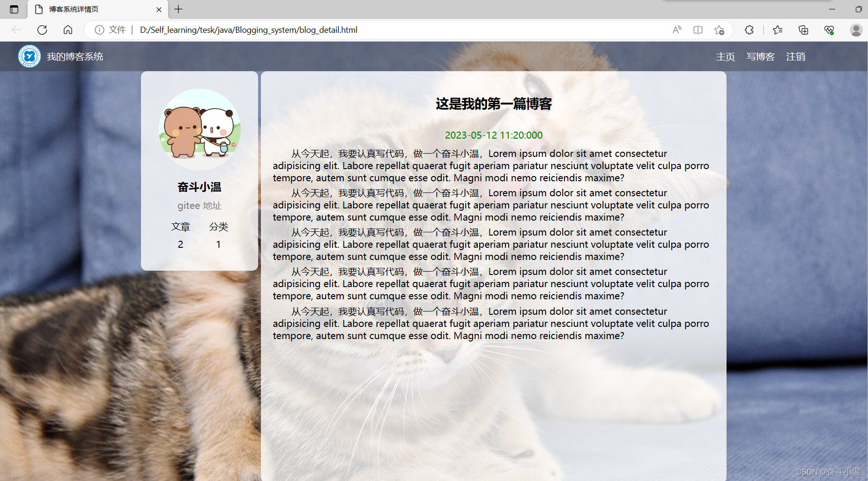
Task: Click the user avatar picture
Action: (200, 129)
